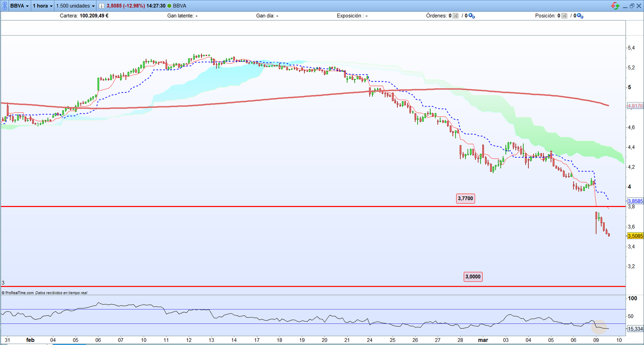This screenshot has height=345, width=644.
Task: Click the 4,8176 moving average value tag
Action: [635, 106]
